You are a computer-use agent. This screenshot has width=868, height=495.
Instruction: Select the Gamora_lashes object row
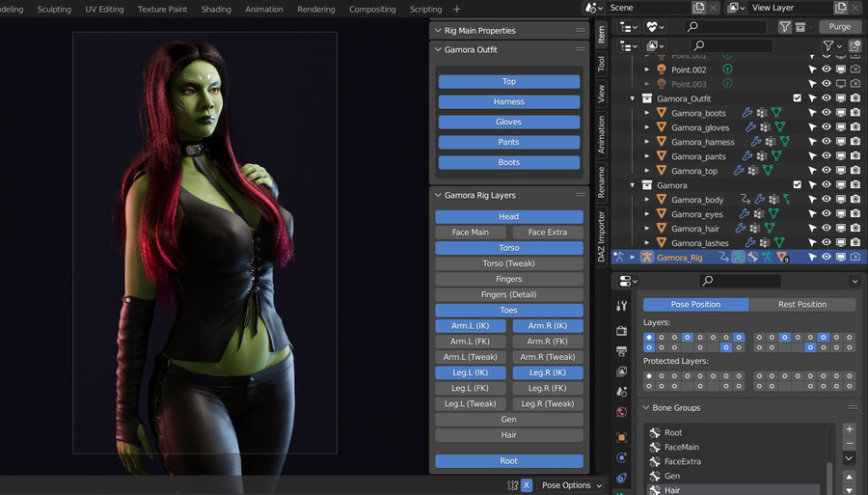(700, 242)
